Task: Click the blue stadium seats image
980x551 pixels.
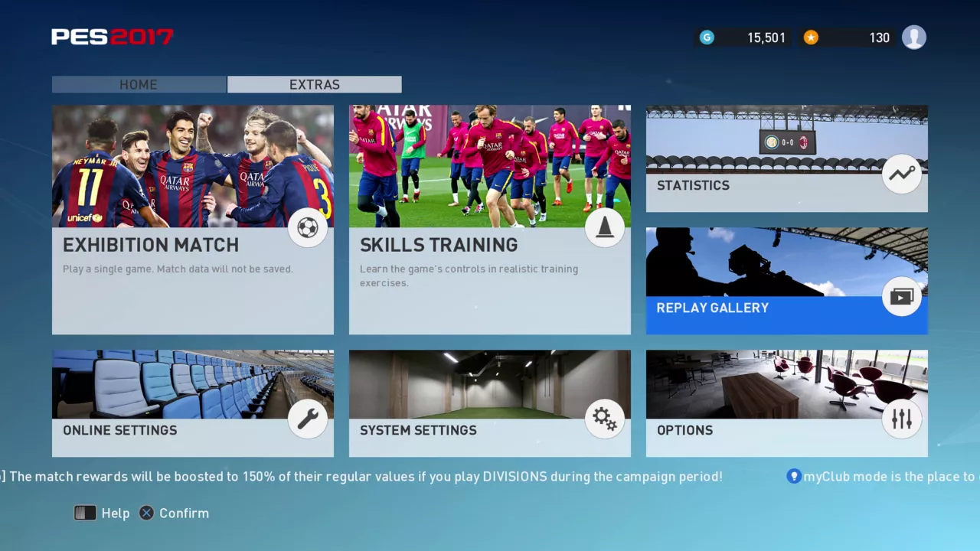Action: 193,384
